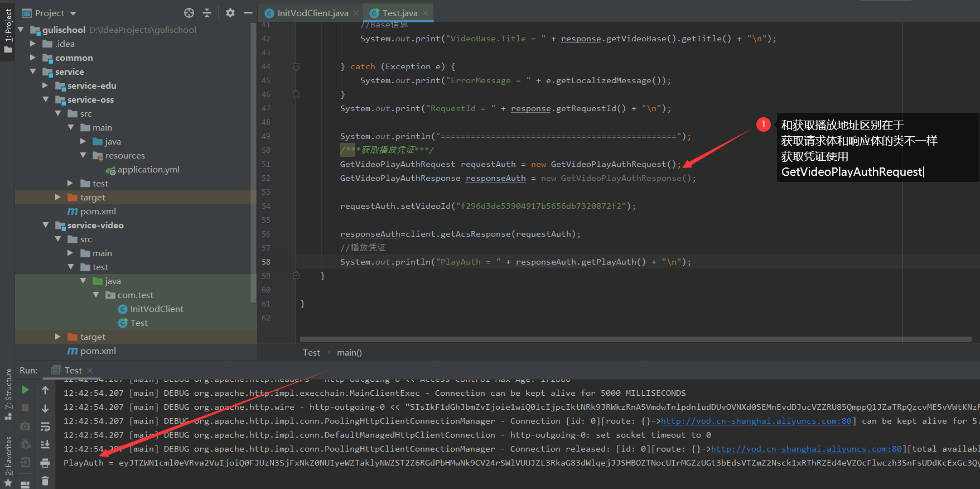Close the Test.java editor tab

point(426,13)
